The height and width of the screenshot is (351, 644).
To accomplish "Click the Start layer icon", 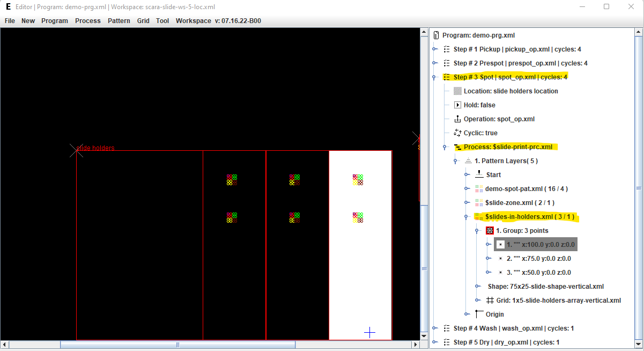I will 479,175.
